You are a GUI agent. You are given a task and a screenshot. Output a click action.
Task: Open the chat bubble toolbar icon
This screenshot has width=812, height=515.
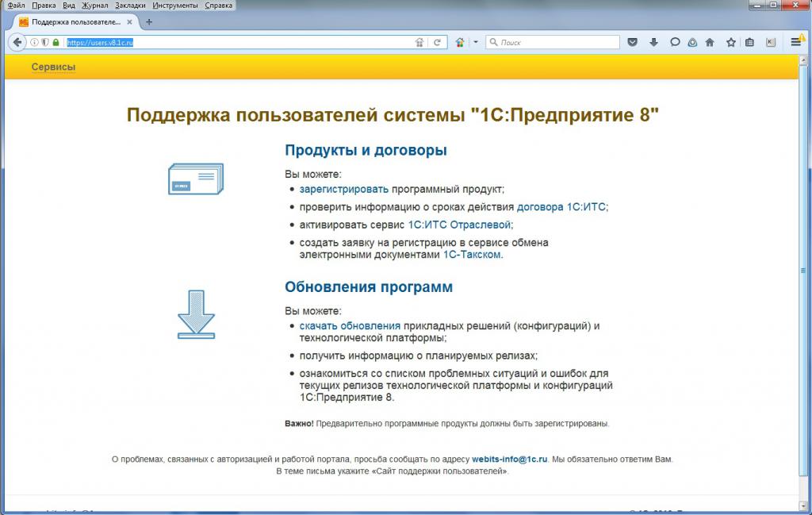(x=675, y=43)
